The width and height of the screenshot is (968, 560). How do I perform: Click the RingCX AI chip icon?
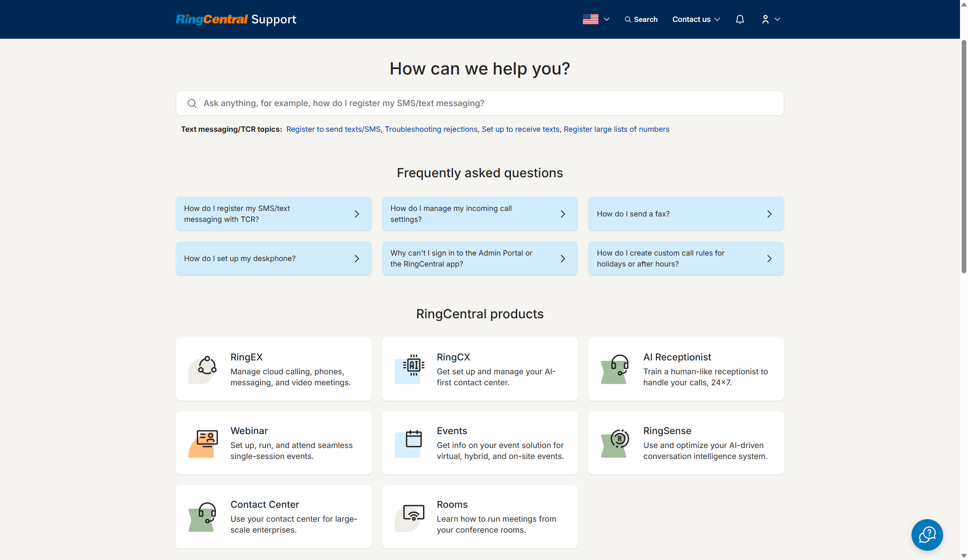[410, 369]
